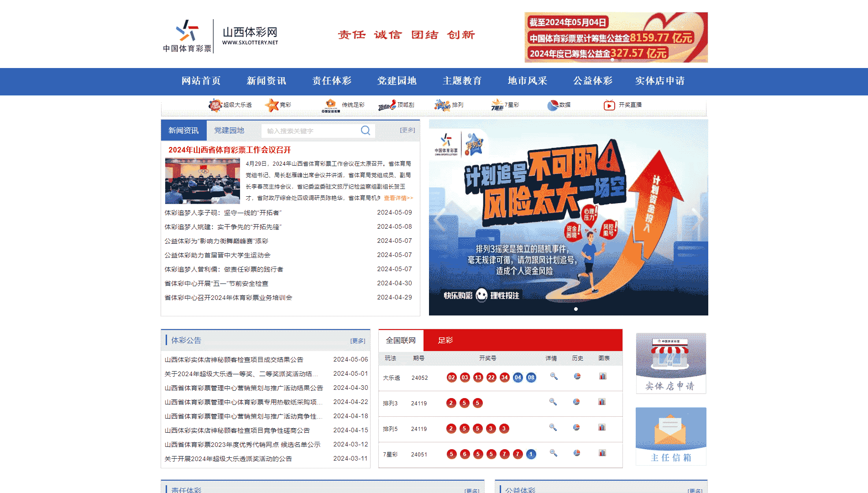The height and width of the screenshot is (493, 868).
Task: View 排列5 history pie icon
Action: pos(576,427)
